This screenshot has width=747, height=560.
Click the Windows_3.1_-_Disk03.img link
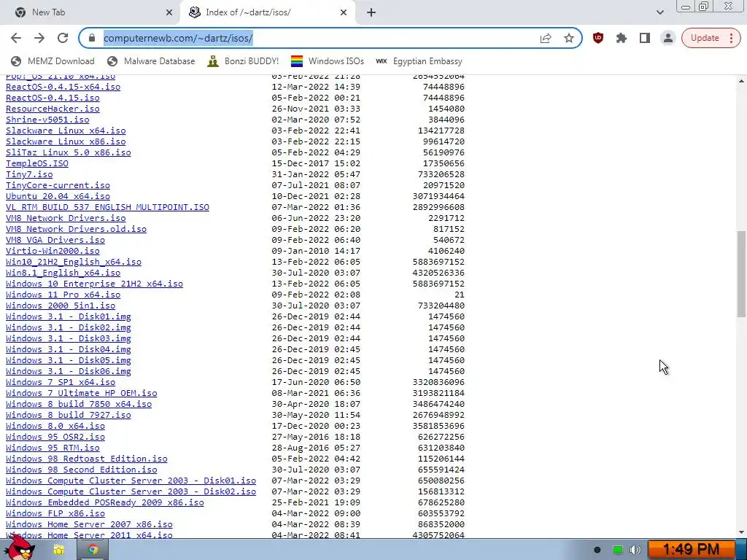(x=68, y=338)
